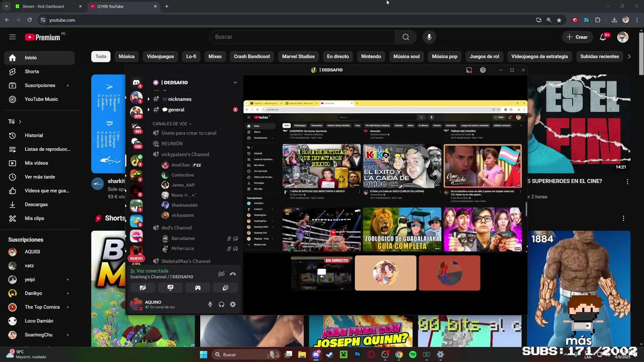Select the Lo-fi category chip
The height and width of the screenshot is (362, 644).
[x=191, y=56]
